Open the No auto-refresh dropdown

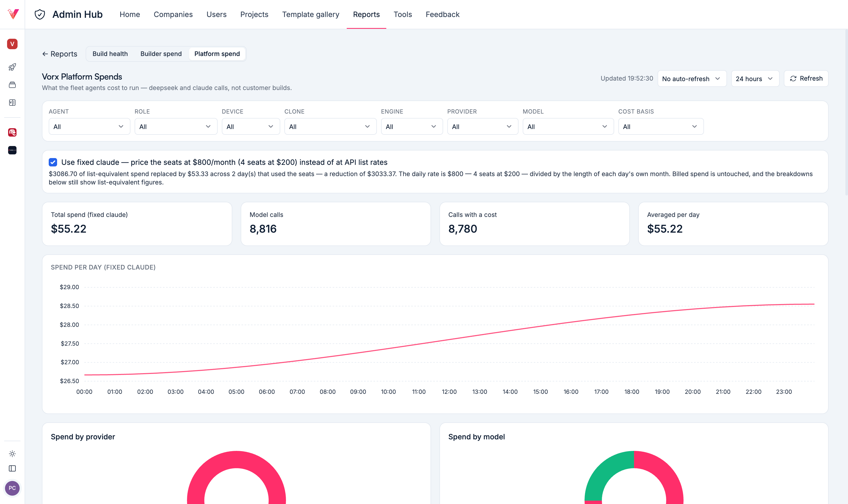coord(692,79)
